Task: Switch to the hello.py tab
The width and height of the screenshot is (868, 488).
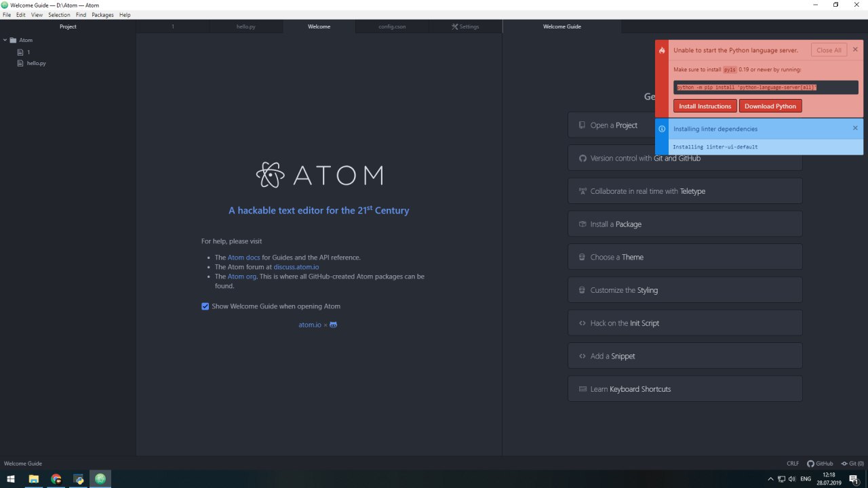Action: [246, 26]
